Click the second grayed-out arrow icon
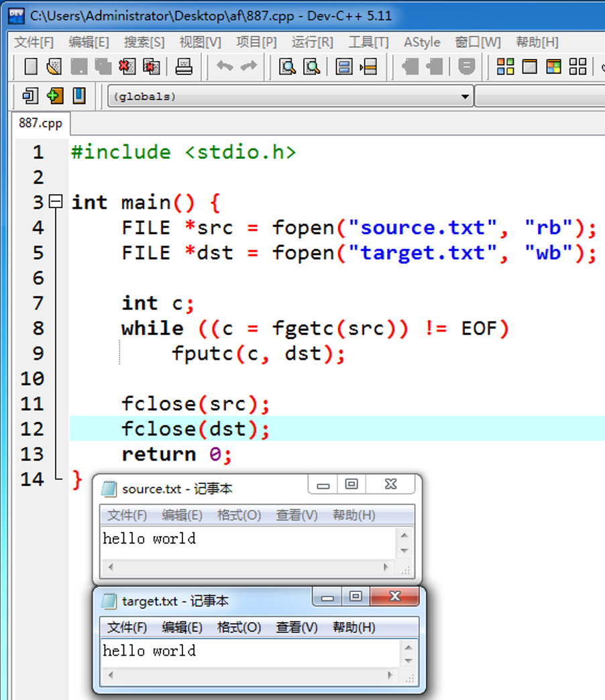Screen dimensions: 605x700 coord(434,67)
